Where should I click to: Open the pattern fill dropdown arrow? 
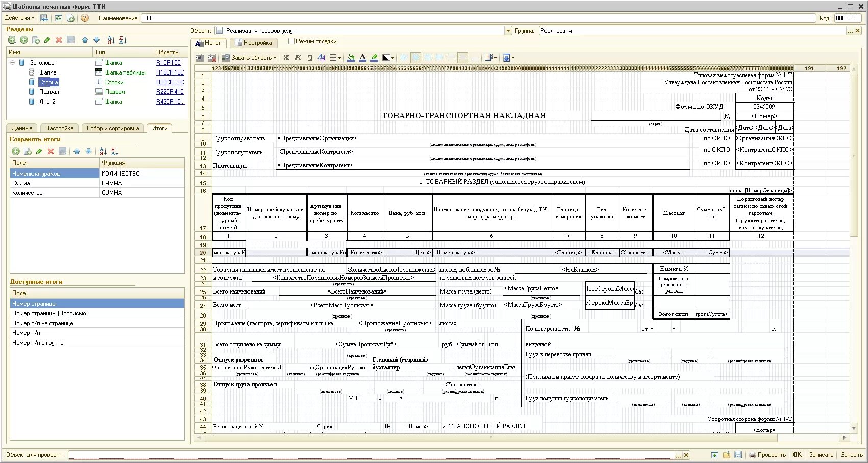(x=393, y=58)
